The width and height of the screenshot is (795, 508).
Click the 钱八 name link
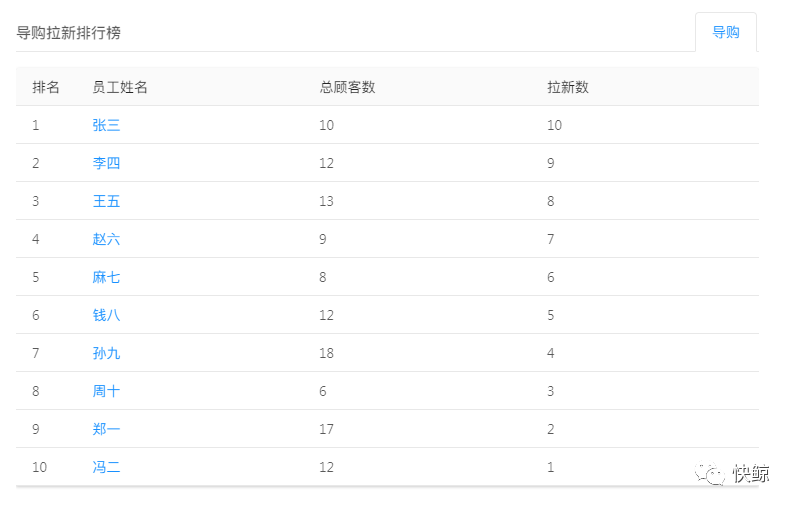click(x=106, y=315)
